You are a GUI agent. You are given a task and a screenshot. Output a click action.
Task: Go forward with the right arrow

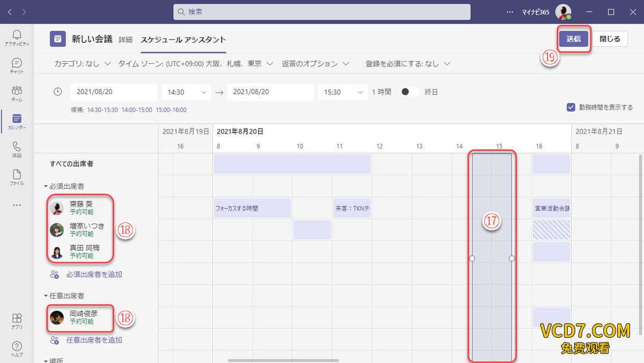click(x=25, y=11)
